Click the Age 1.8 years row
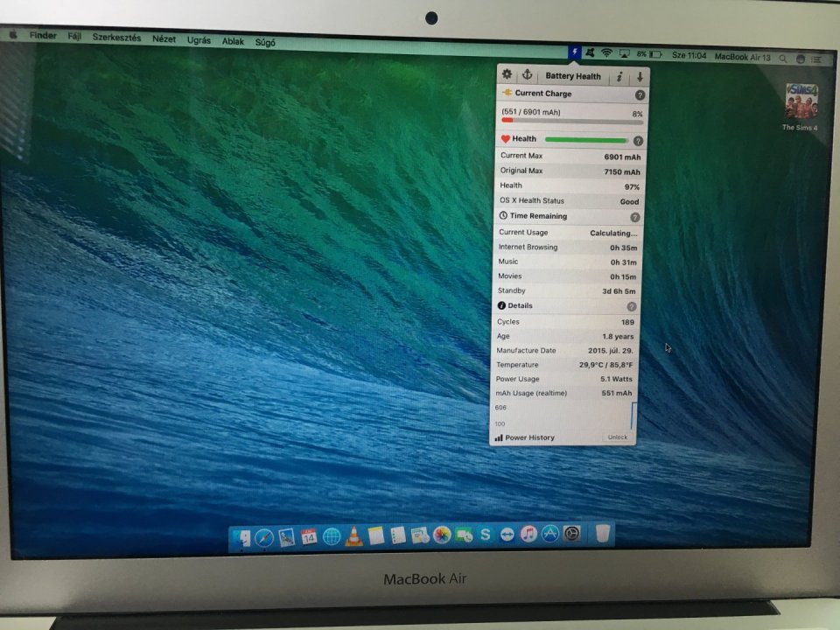Screen dimensions: 840x630 pos(564,336)
